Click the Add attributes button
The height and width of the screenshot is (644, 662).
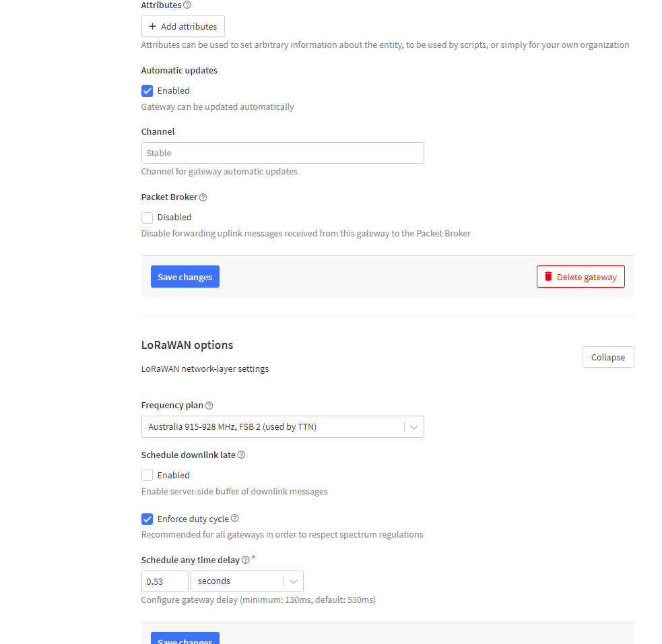click(183, 26)
